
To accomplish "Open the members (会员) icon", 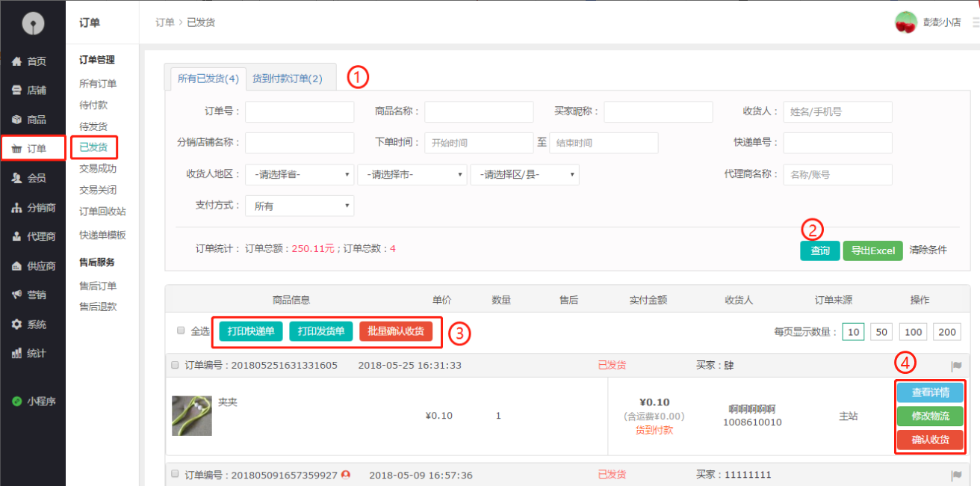I will click(x=16, y=178).
